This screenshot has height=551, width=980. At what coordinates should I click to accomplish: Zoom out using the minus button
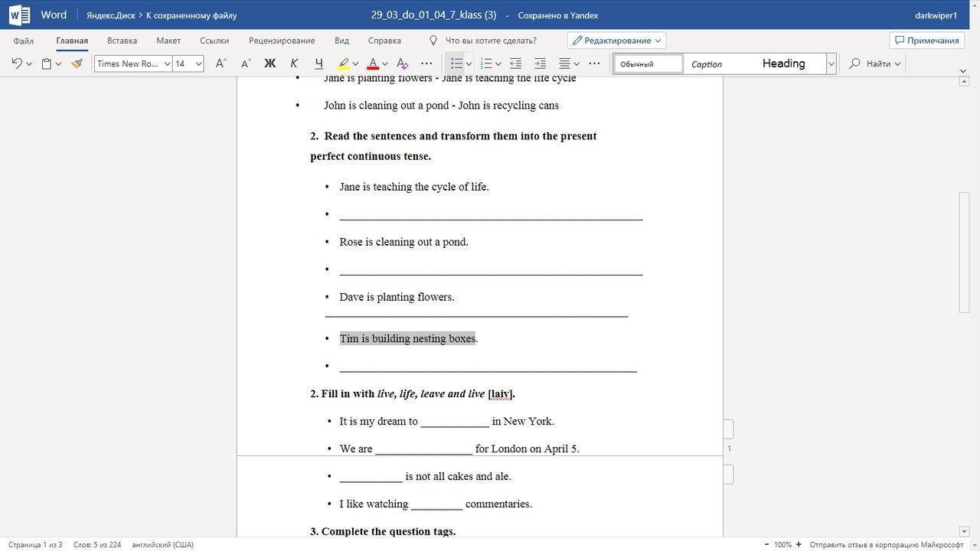(x=766, y=545)
